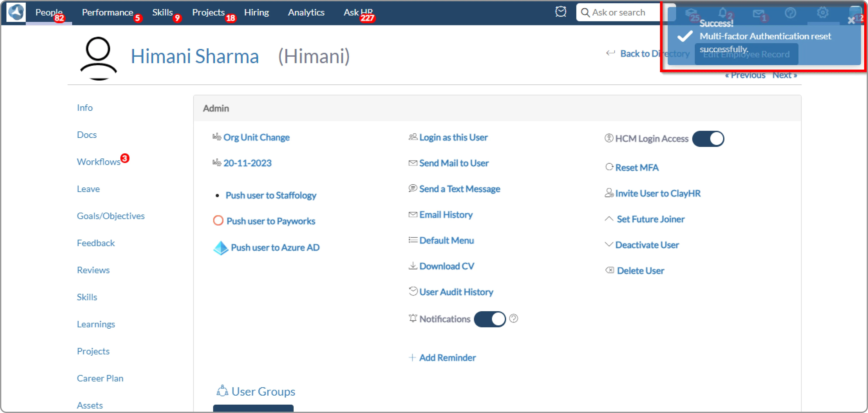
Task: Click the Download CV arrow icon
Action: (413, 266)
